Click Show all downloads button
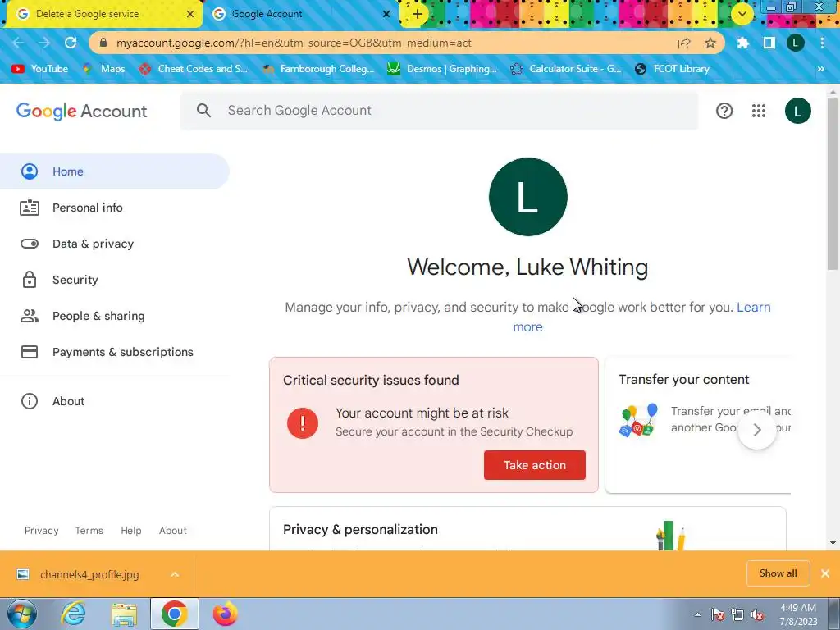This screenshot has width=840, height=630. (778, 573)
